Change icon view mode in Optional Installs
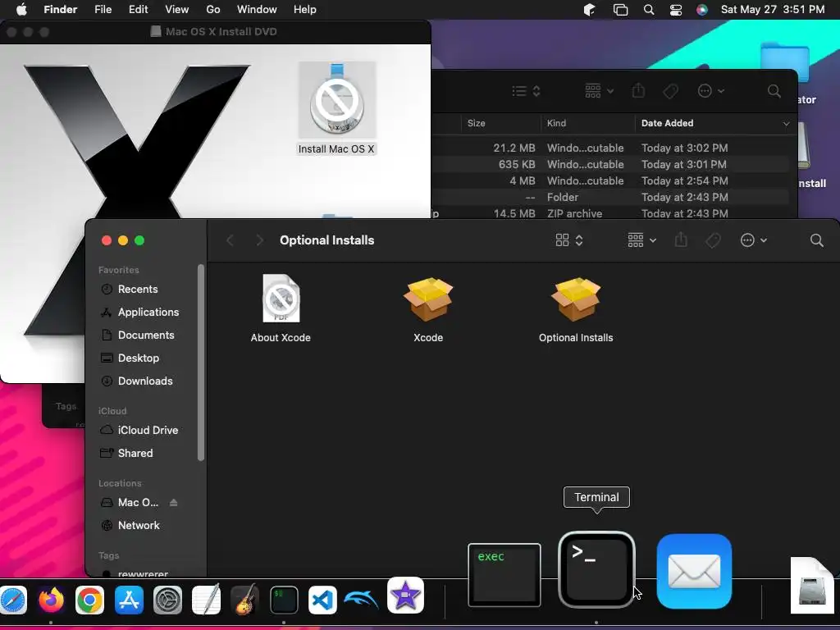 [x=569, y=240]
